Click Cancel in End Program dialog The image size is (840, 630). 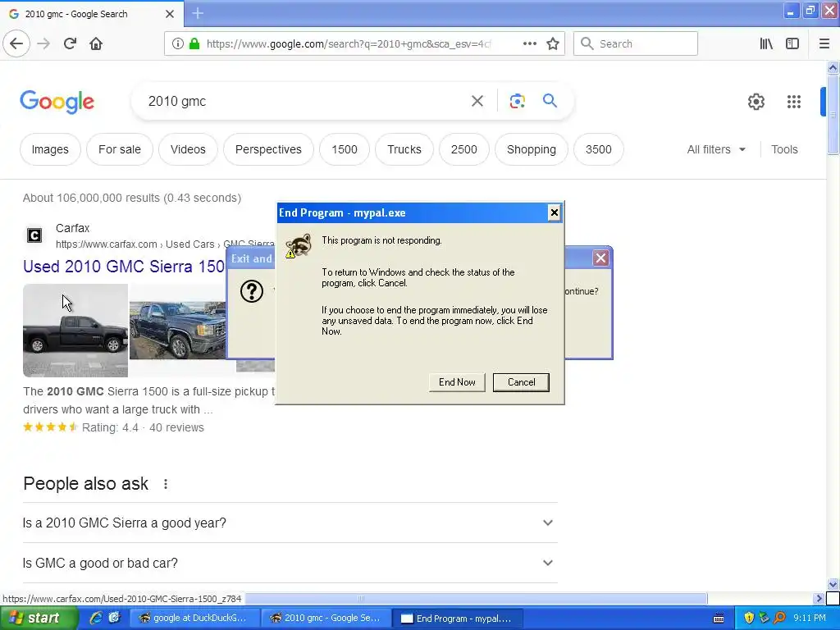pyautogui.click(x=521, y=382)
